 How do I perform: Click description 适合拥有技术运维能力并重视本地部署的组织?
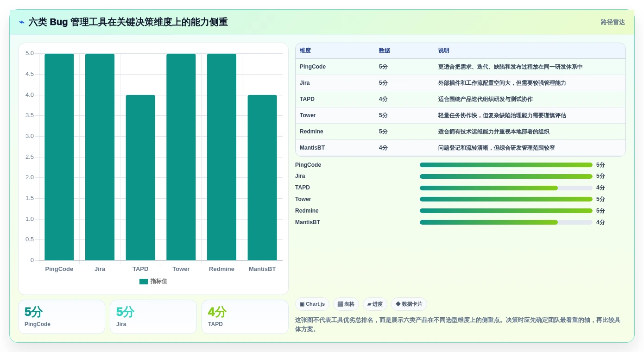(x=494, y=132)
